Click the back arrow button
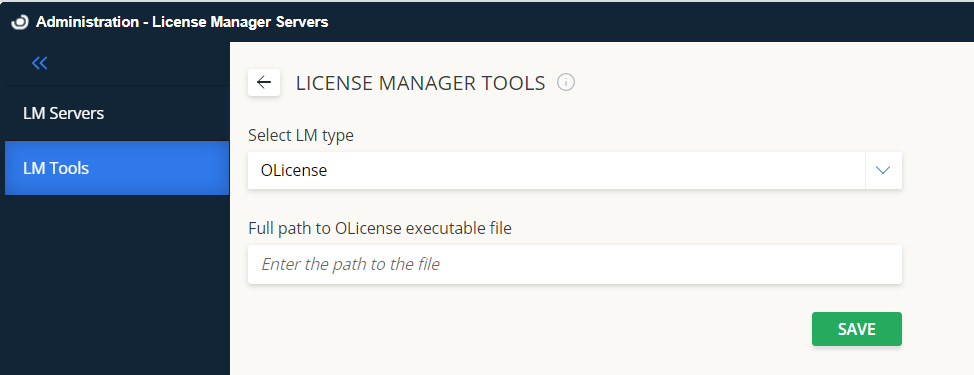The image size is (974, 375). click(x=264, y=83)
